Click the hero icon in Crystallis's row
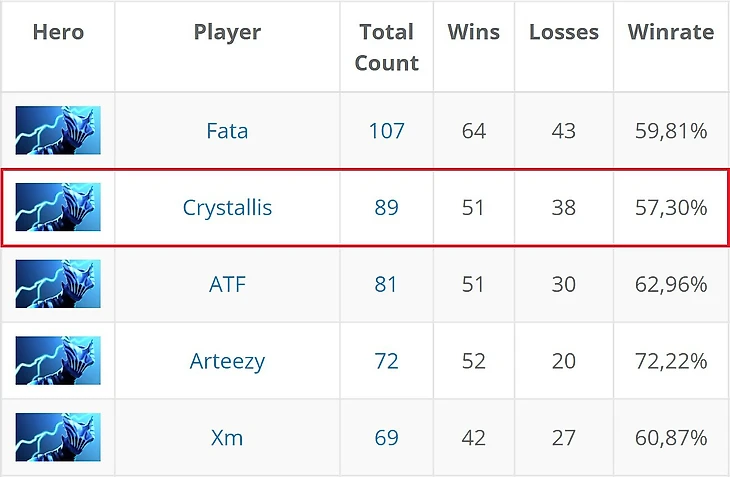 click(58, 207)
